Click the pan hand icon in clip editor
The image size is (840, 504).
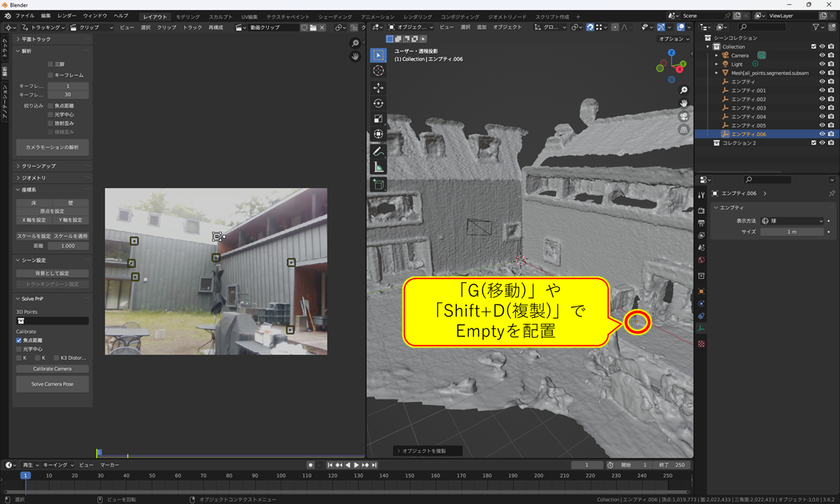[x=356, y=56]
